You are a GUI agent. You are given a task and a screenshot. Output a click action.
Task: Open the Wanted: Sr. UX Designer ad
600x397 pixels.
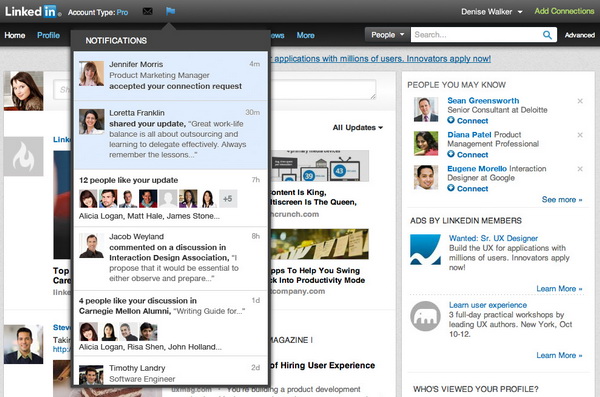tap(493, 238)
